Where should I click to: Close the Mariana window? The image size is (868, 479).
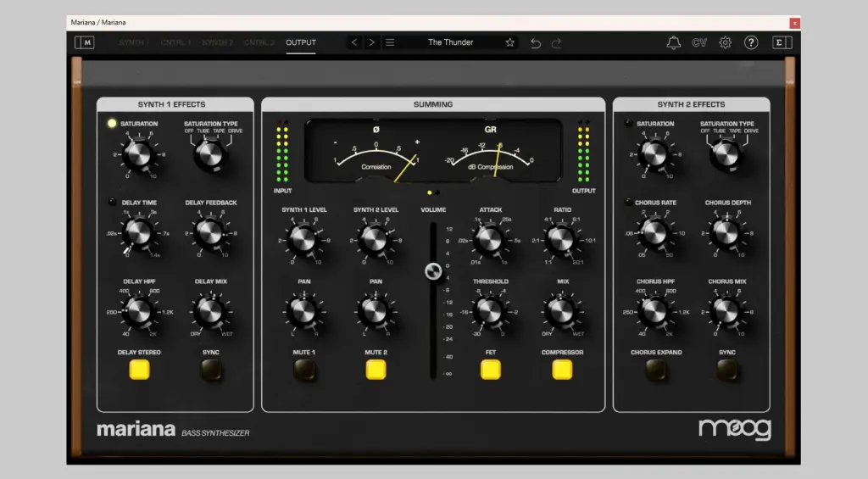pyautogui.click(x=794, y=23)
